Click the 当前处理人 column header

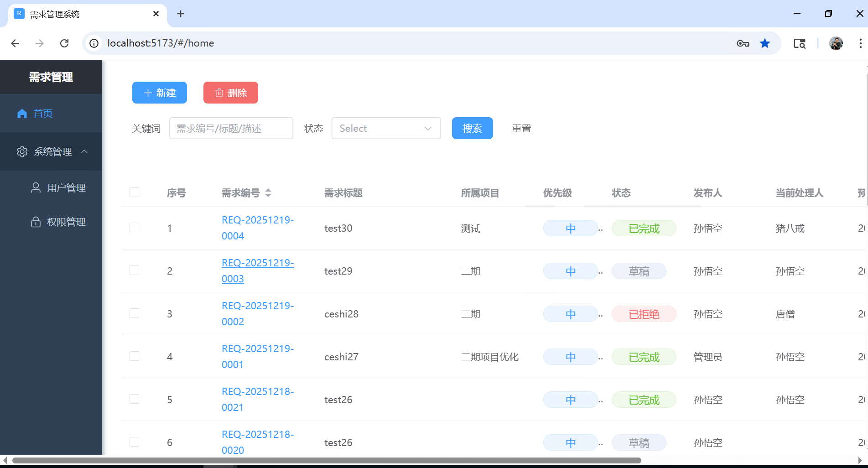pos(800,193)
